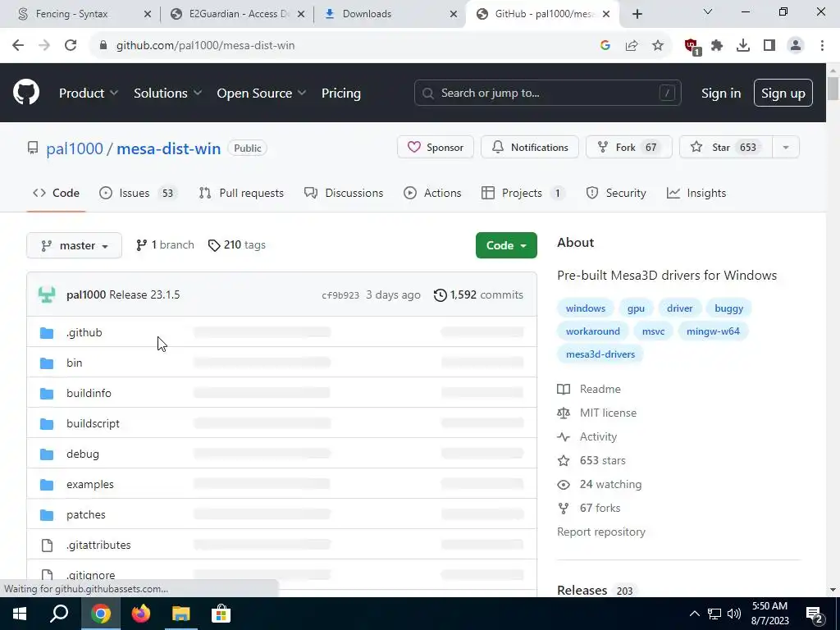This screenshot has height=630, width=840.
Task: Open the tab search chevron
Action: pyautogui.click(x=707, y=11)
